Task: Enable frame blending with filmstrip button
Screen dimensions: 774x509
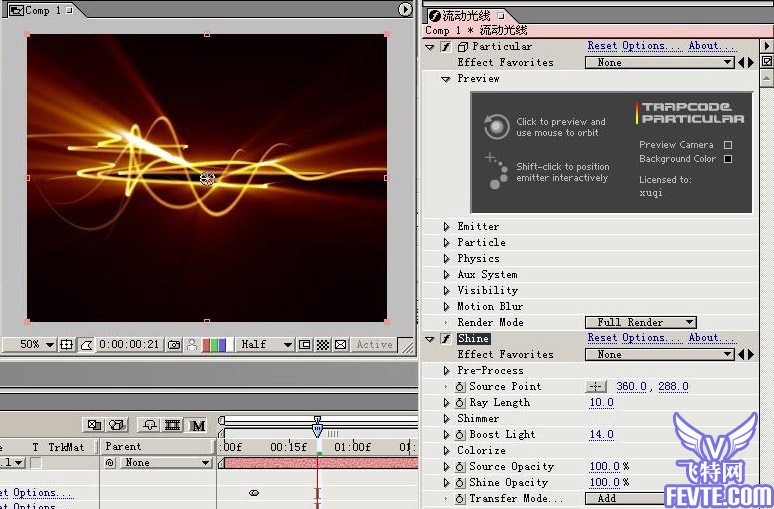Action: 172,425
